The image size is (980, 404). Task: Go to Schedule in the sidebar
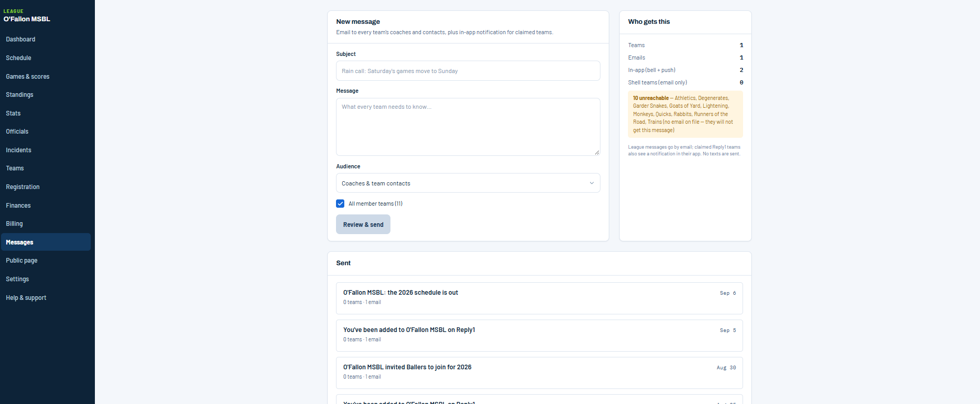(x=19, y=58)
